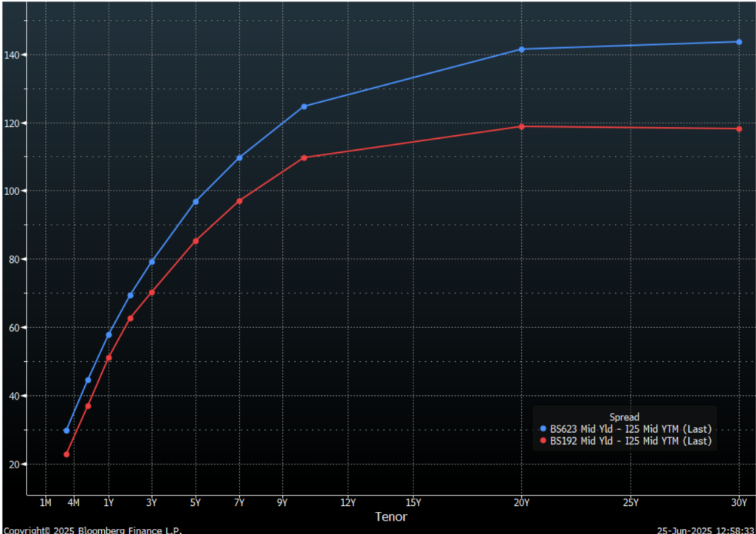Pick the lowest red data point on the curve
The height and width of the screenshot is (534, 756).
(x=66, y=454)
